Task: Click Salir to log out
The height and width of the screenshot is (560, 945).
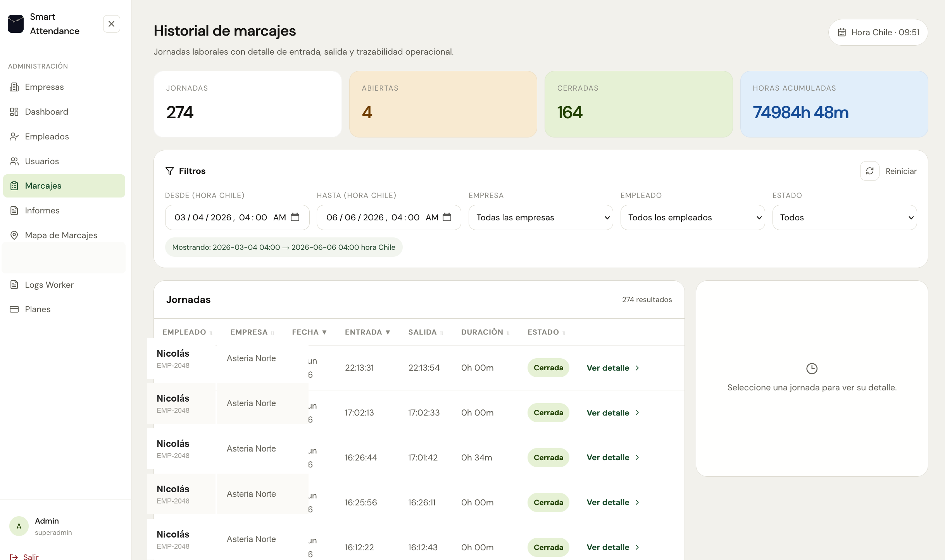Action: 31,557
